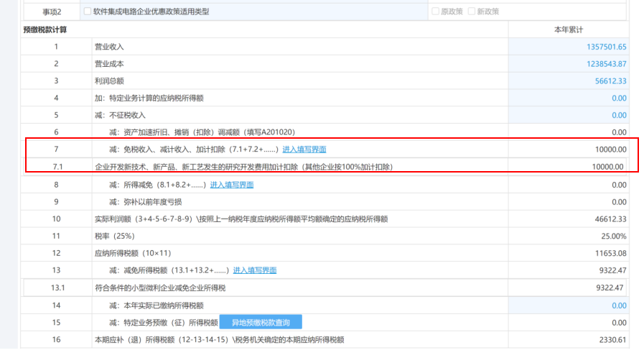Click the 资产加速折旧 row amount cell
The image size is (644, 358).
coord(569,132)
